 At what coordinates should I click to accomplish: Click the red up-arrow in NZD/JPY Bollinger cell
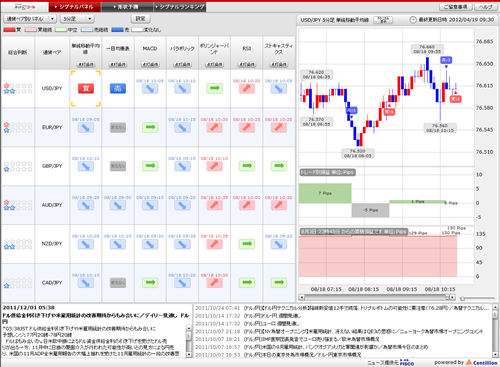[214, 244]
